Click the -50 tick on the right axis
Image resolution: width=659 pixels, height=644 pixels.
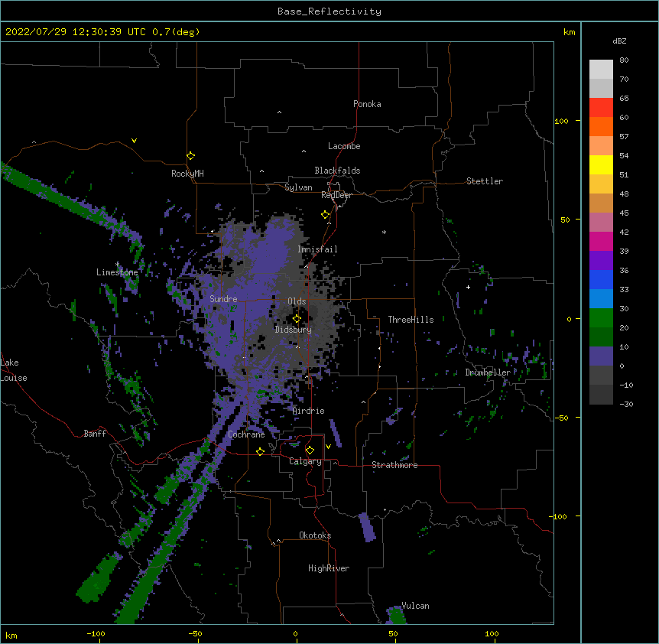561,418
